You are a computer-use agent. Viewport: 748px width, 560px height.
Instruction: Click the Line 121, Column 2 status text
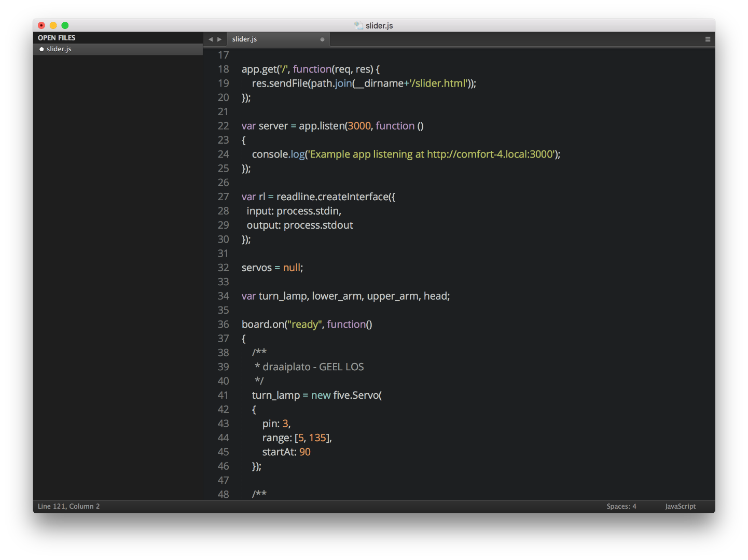[x=68, y=507]
